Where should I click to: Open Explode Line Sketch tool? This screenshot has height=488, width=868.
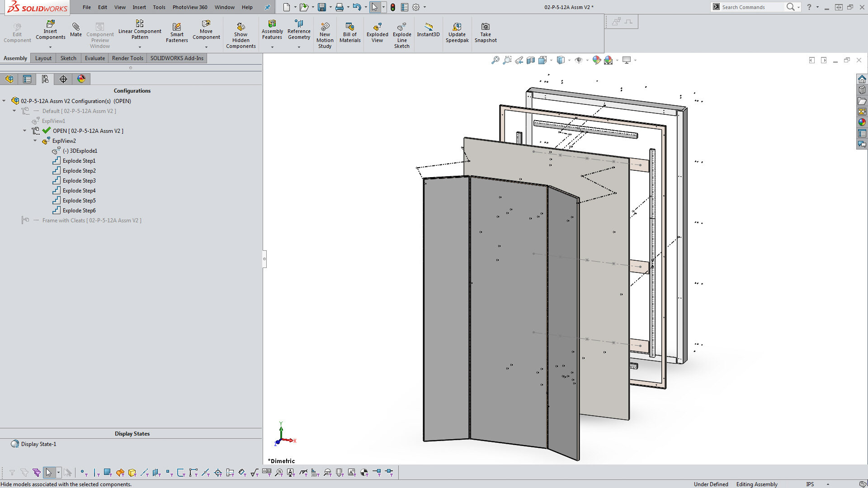click(x=402, y=35)
